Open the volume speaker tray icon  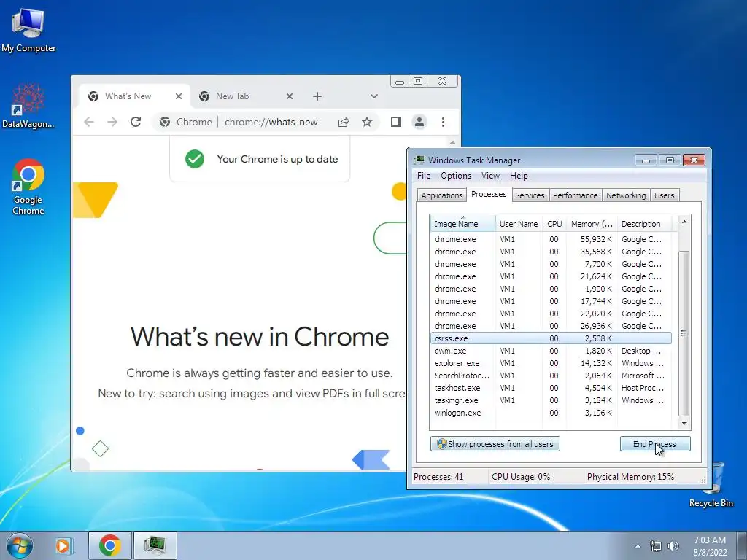pyautogui.click(x=673, y=546)
